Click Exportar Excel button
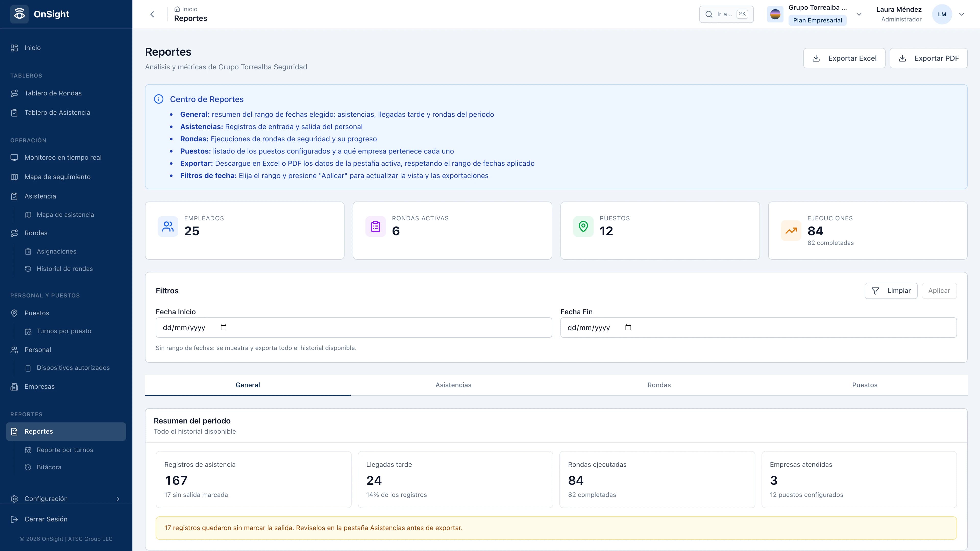The image size is (980, 551). click(x=844, y=58)
